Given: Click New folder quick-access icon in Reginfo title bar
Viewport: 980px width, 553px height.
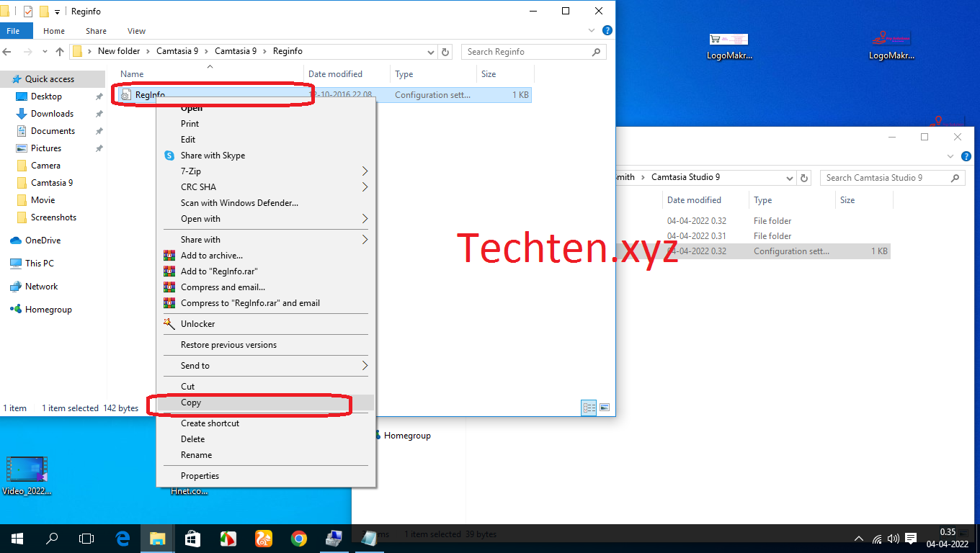Looking at the screenshot, I should pos(44,12).
